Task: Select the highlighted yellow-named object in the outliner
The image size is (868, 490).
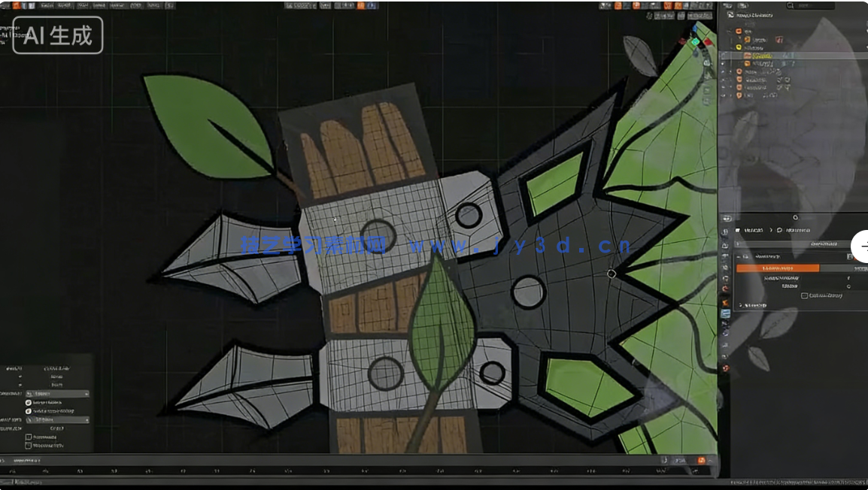Action: (x=761, y=56)
